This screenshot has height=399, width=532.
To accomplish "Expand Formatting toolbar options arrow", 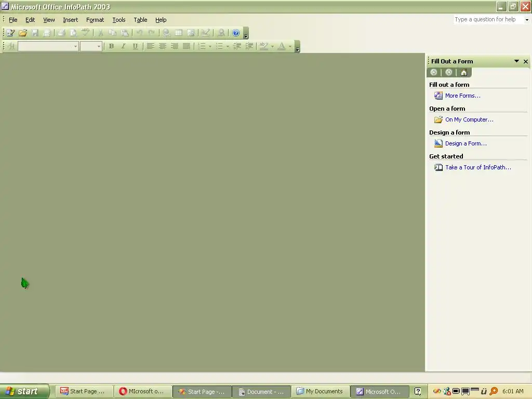I will pos(298,46).
